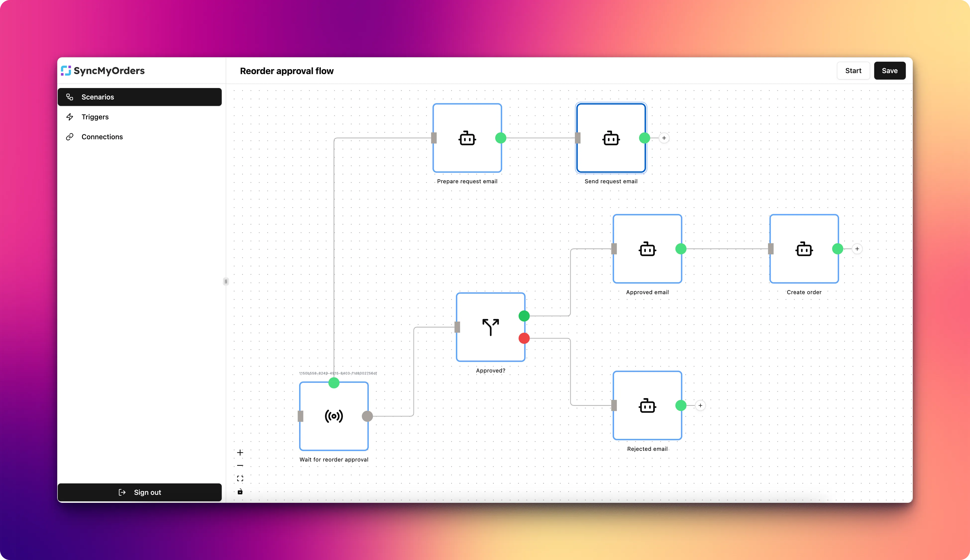Click the Rejected email label

(x=647, y=449)
